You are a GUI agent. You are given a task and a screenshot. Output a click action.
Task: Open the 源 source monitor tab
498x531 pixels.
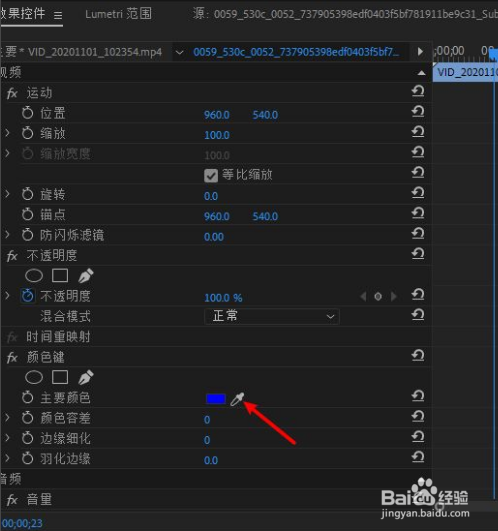[x=345, y=14]
